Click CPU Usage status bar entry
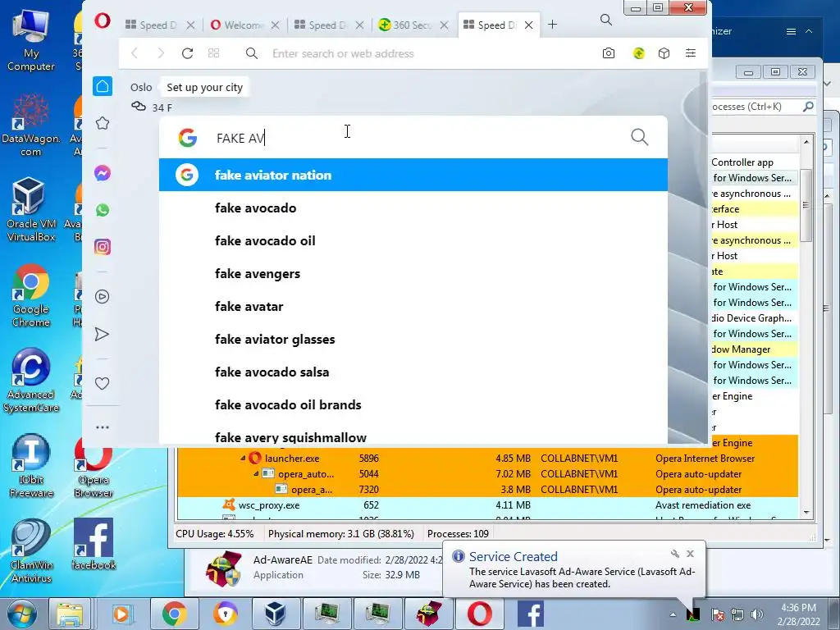840x630 pixels. pos(215,534)
